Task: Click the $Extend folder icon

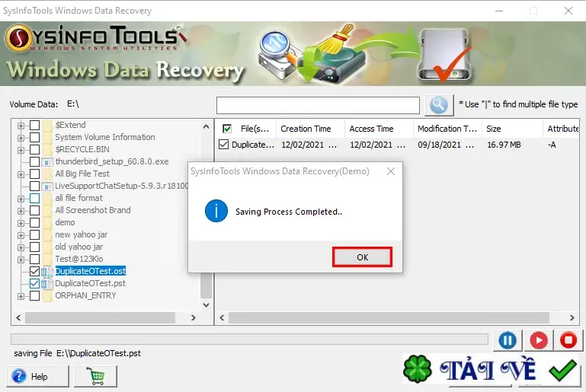Action: click(47, 125)
